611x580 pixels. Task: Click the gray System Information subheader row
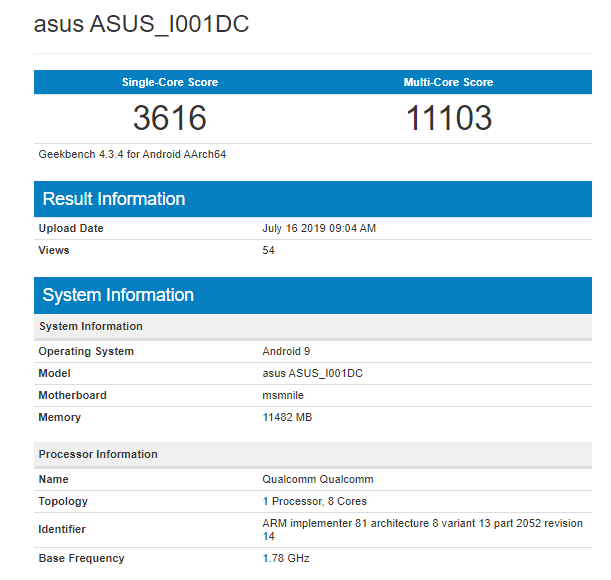coord(313,326)
